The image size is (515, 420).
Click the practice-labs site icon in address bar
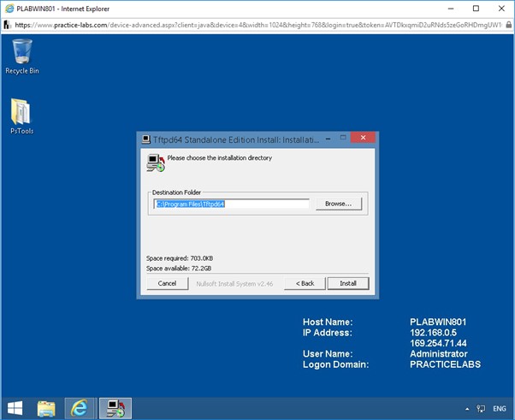(7, 25)
